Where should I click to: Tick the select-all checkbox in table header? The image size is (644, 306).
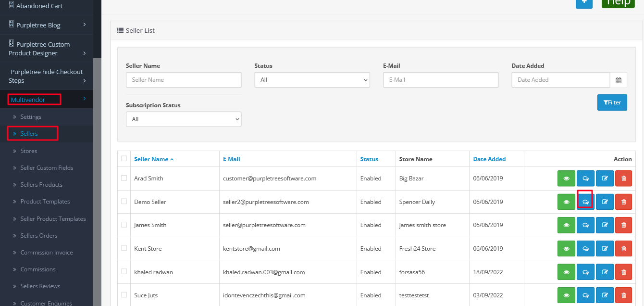point(124,158)
